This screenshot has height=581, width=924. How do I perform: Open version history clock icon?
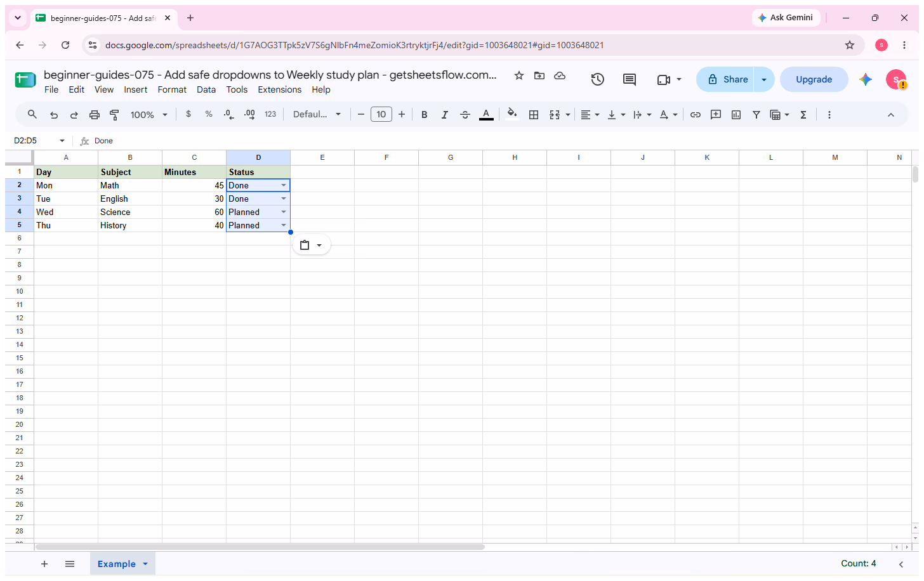tap(597, 79)
